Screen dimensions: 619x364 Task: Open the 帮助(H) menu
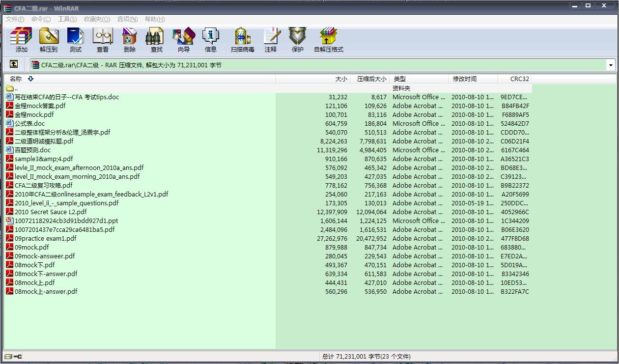155,19
